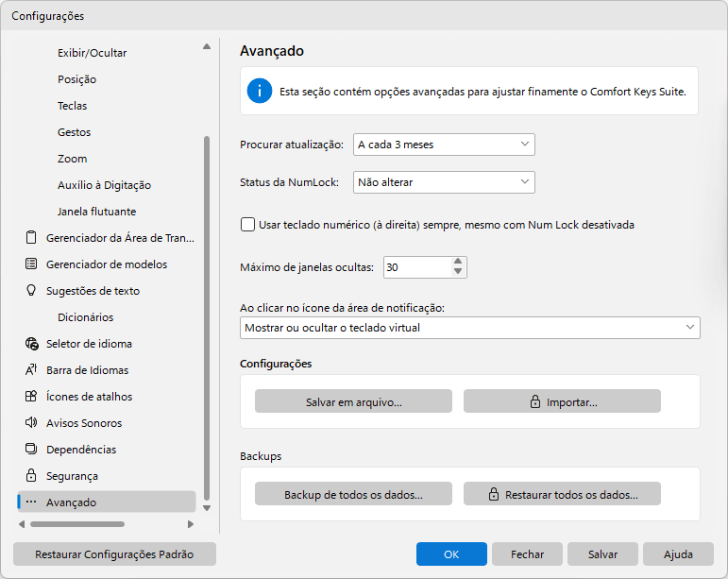
Task: Go to Barra de Idiomas label
Action: click(87, 370)
